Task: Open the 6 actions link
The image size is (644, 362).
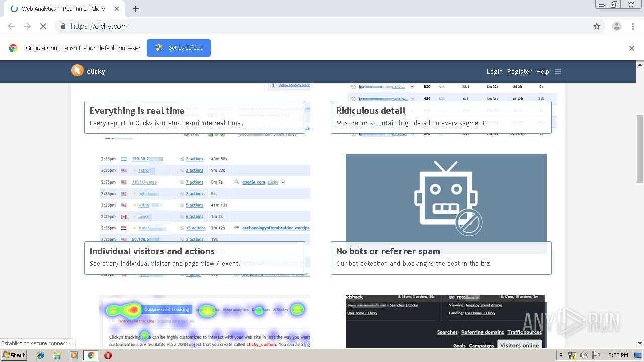Action: point(195,217)
